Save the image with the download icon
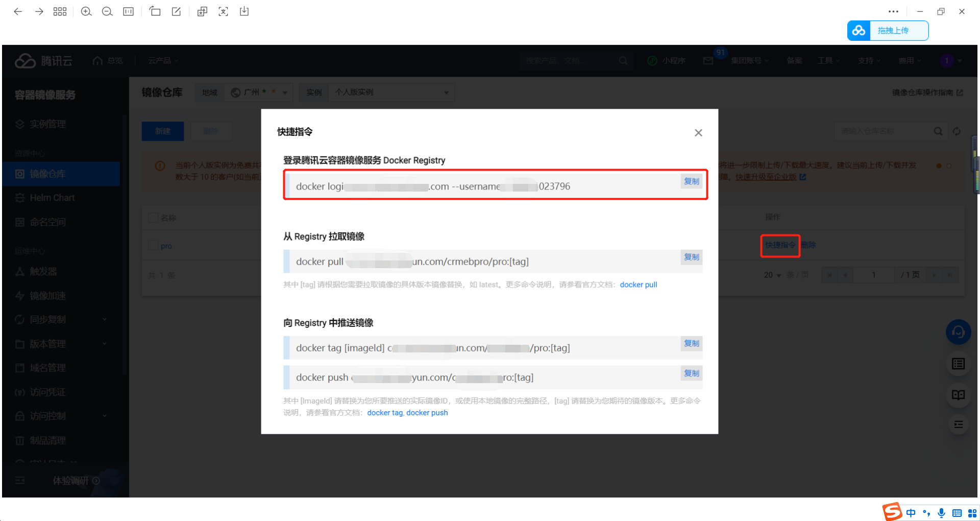This screenshot has height=521, width=980. click(x=244, y=11)
